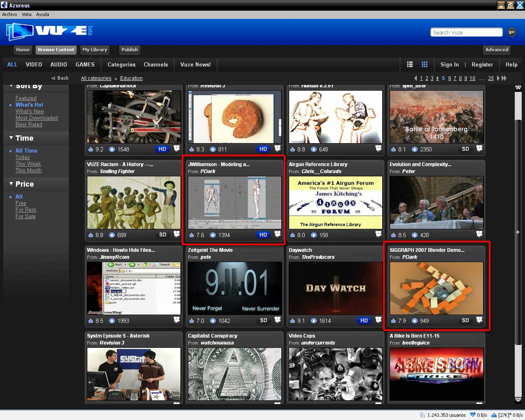Collapse the Time filter section
The height and width of the screenshot is (420, 525).
click(x=11, y=138)
